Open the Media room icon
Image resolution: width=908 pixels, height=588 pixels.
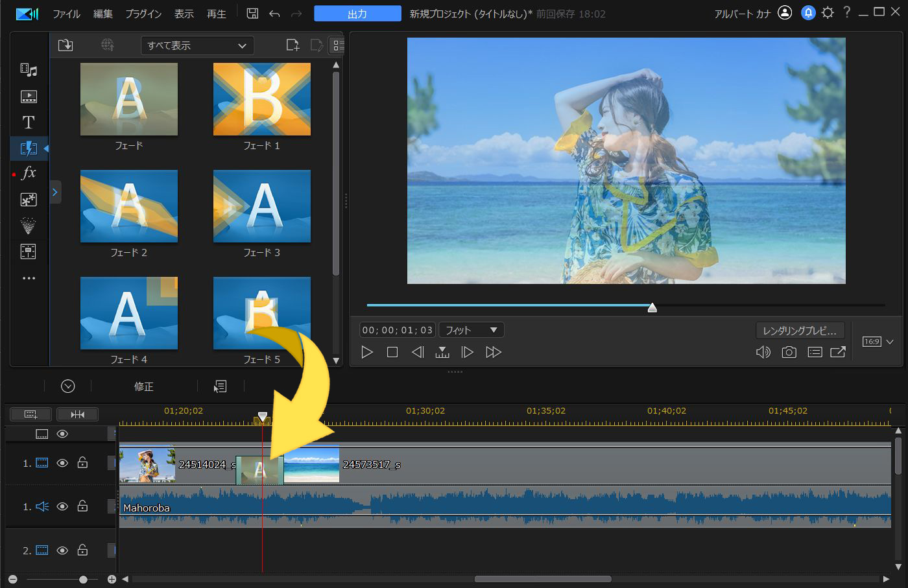(x=29, y=70)
